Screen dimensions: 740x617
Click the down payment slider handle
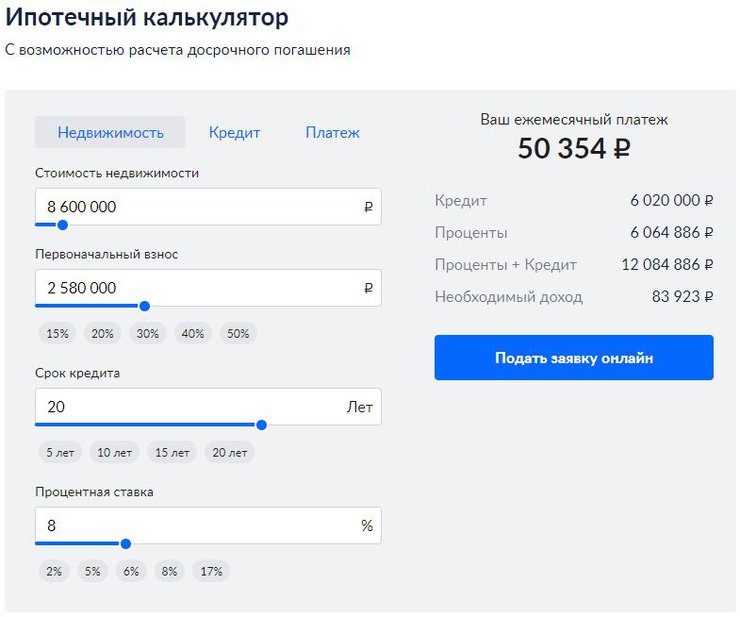coord(144,306)
